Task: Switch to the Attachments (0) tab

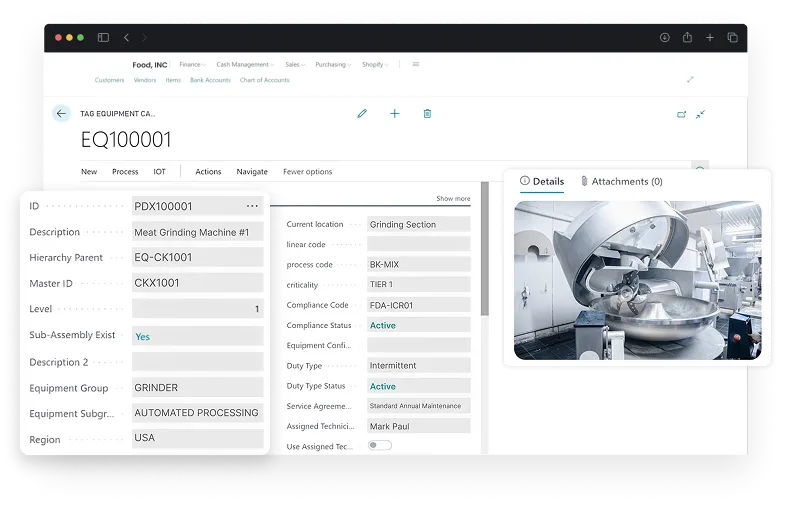Action: point(622,182)
